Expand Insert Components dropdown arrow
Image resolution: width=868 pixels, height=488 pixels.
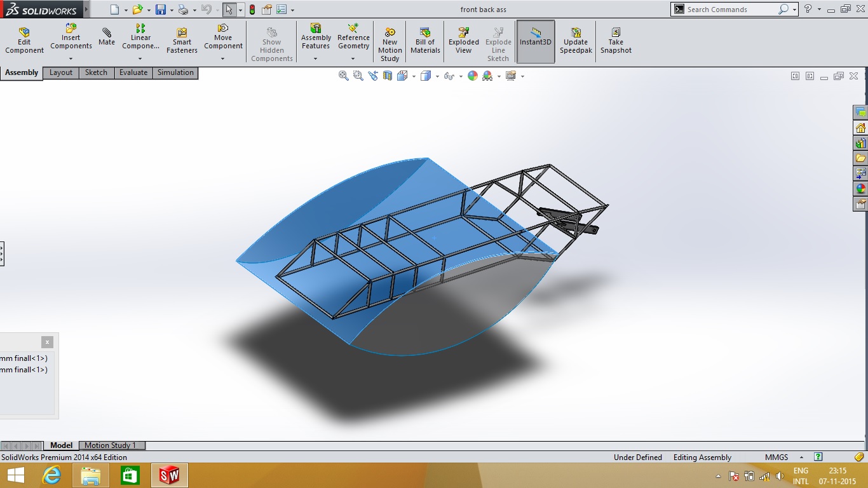pyautogui.click(x=71, y=59)
